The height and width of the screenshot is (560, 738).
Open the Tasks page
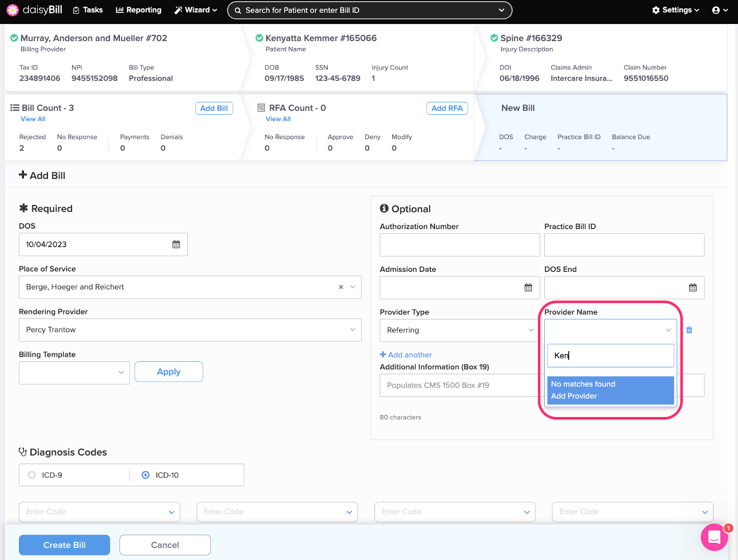pos(88,10)
